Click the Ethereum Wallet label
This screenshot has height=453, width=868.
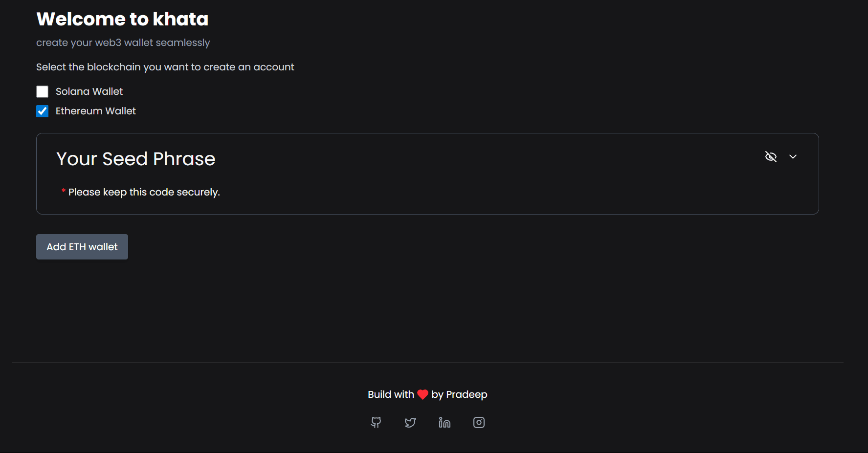[x=96, y=111]
